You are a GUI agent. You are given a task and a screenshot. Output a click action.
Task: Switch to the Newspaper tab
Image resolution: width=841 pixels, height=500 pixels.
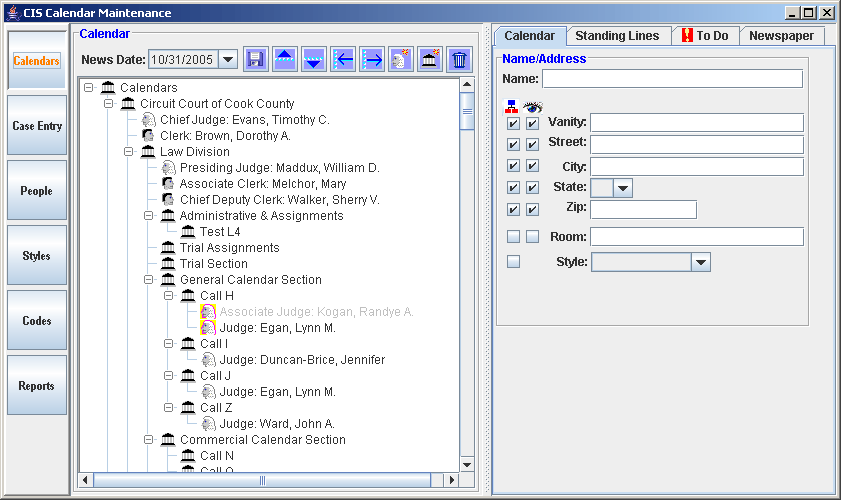tap(781, 36)
